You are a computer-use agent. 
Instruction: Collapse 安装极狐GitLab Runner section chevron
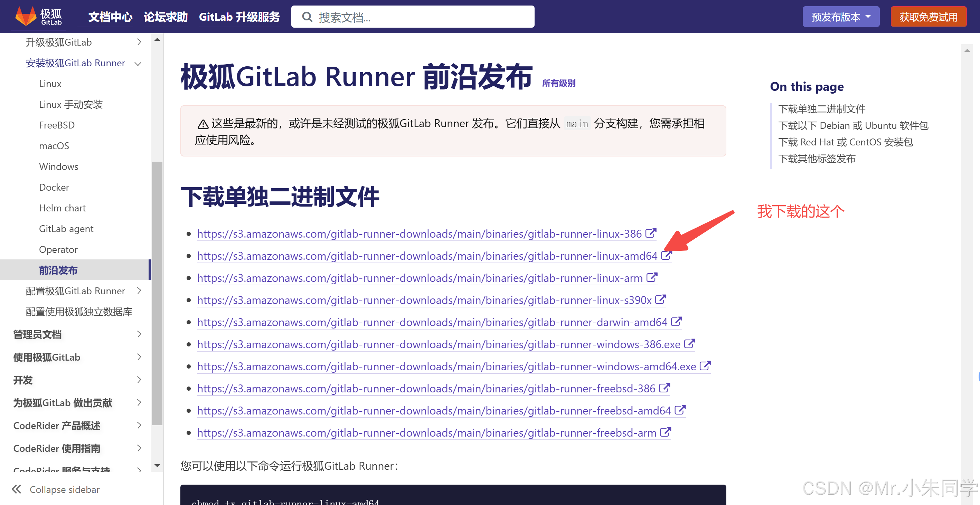[x=139, y=64]
